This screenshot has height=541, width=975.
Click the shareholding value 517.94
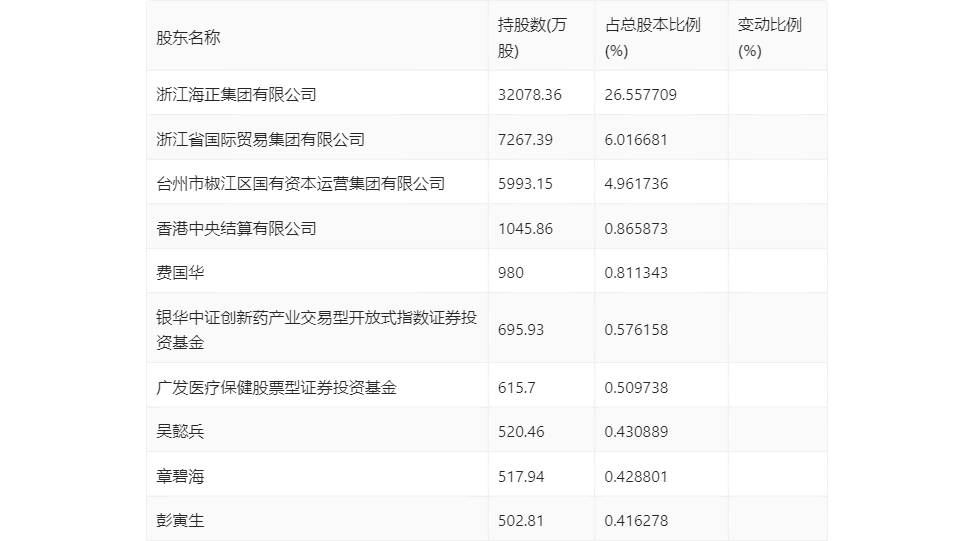(521, 476)
